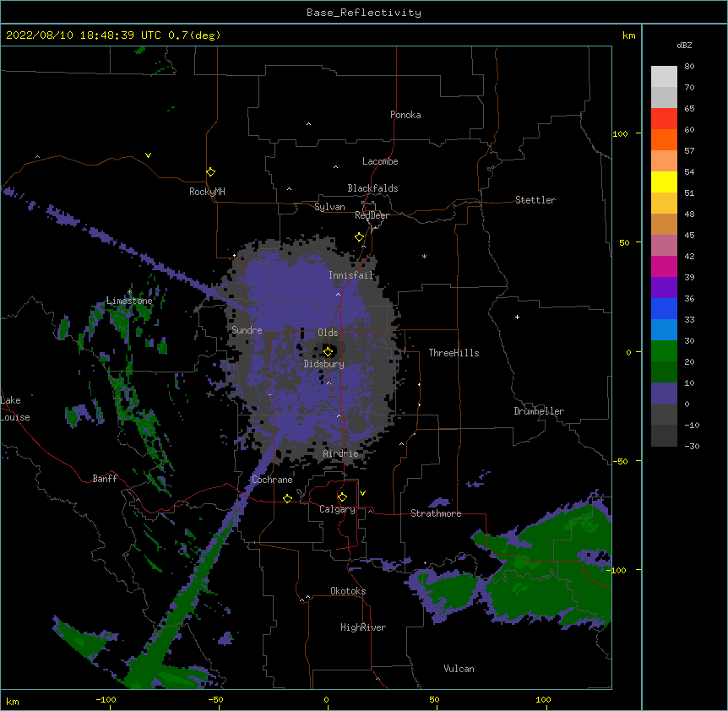Click the purple 10 dBZ legend swatch
728x711 pixels.
pos(664,393)
